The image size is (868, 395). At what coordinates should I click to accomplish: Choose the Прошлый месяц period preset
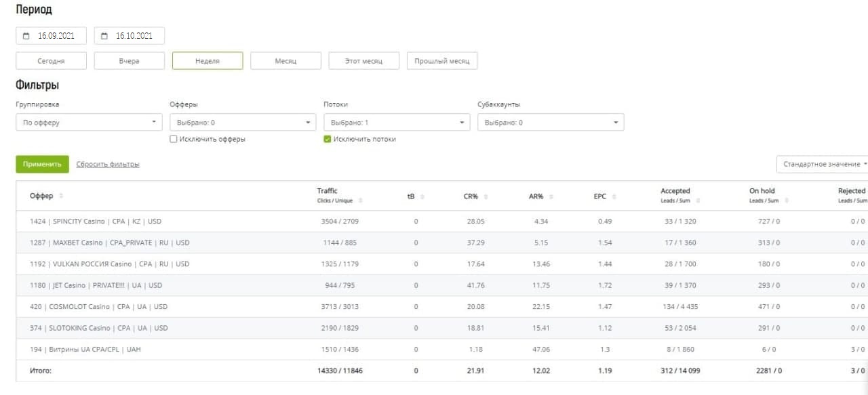click(x=442, y=61)
